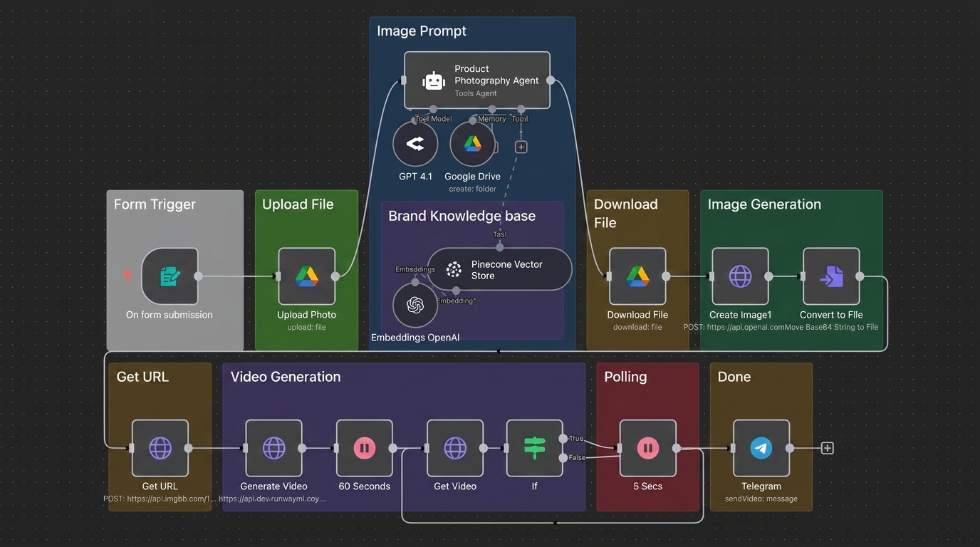The height and width of the screenshot is (547, 980).
Task: Select the On form submission trigger node
Action: (x=170, y=276)
